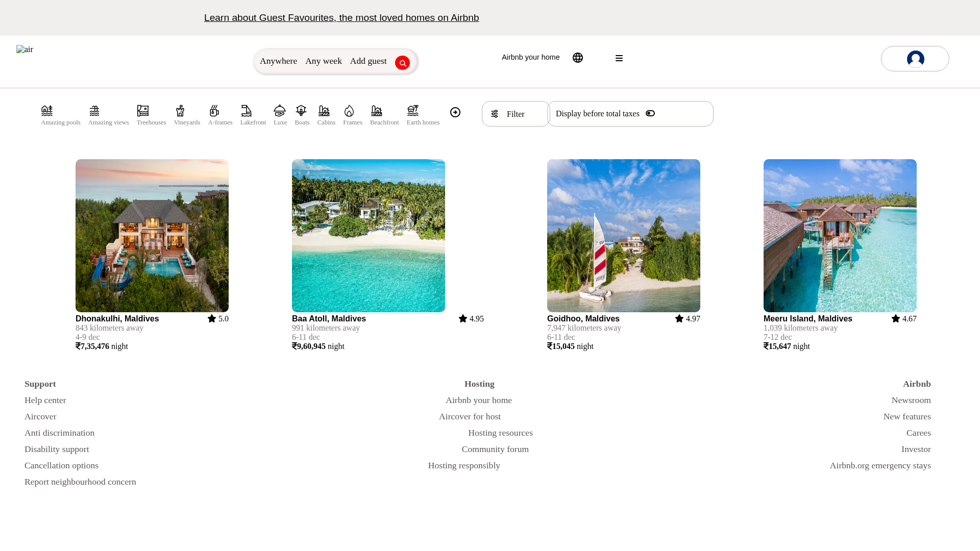Open the Guest Favourites banner link

click(341, 17)
